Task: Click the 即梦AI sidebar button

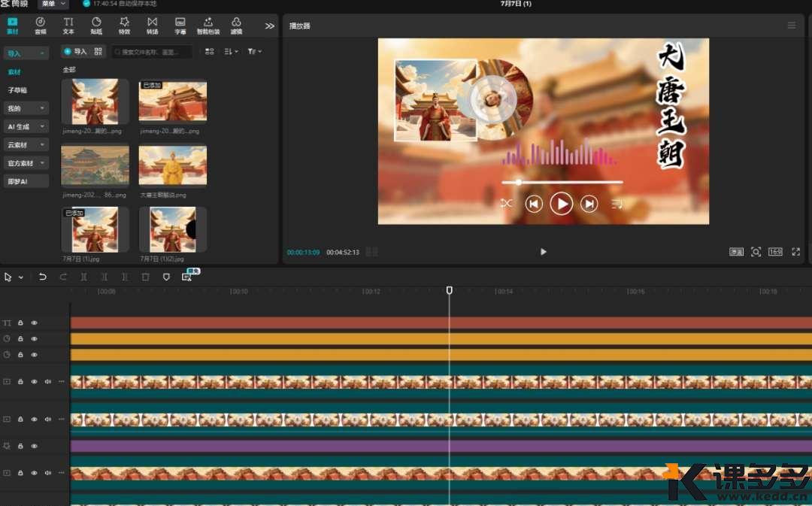Action: click(x=26, y=181)
